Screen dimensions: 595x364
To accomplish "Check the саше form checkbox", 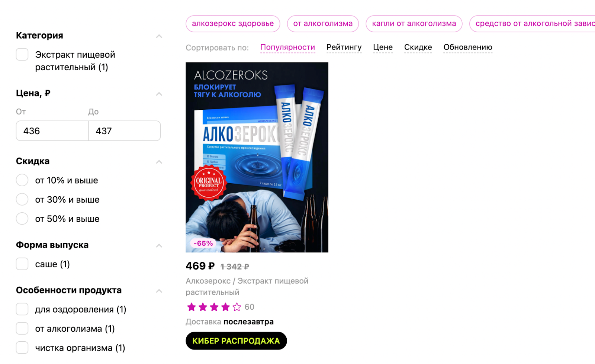I will tap(22, 264).
